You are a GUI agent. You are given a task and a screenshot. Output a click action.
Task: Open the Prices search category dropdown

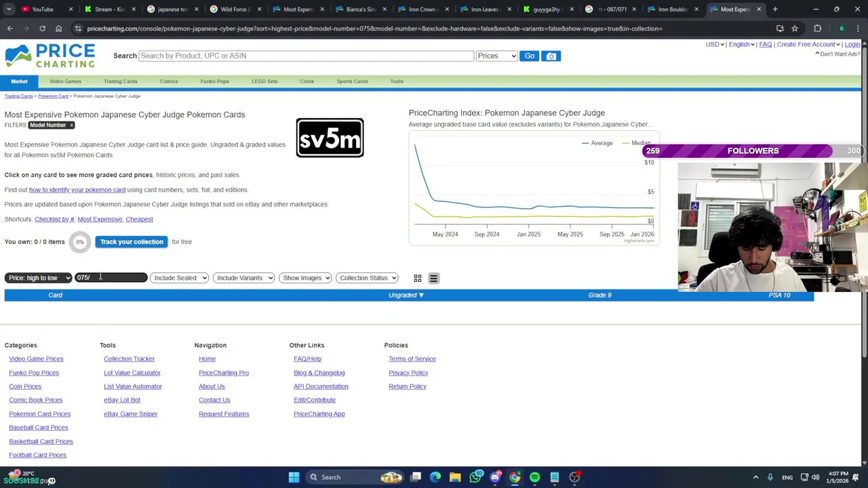[x=496, y=56]
